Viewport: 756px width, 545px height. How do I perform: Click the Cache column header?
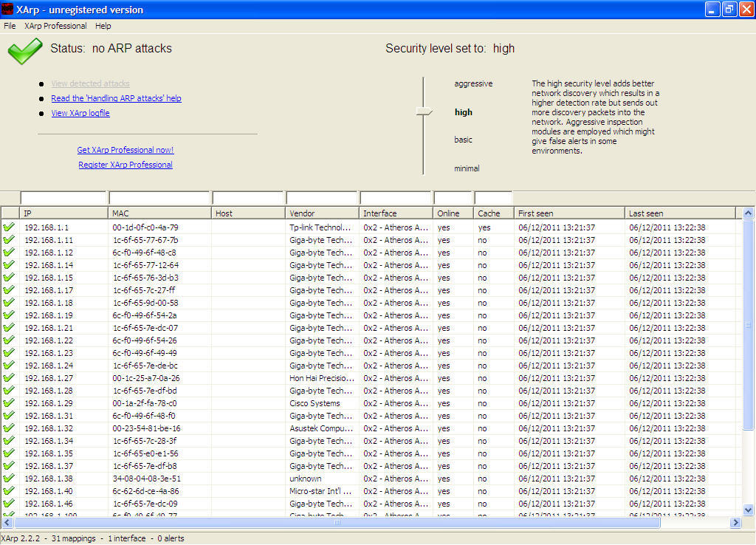(494, 213)
